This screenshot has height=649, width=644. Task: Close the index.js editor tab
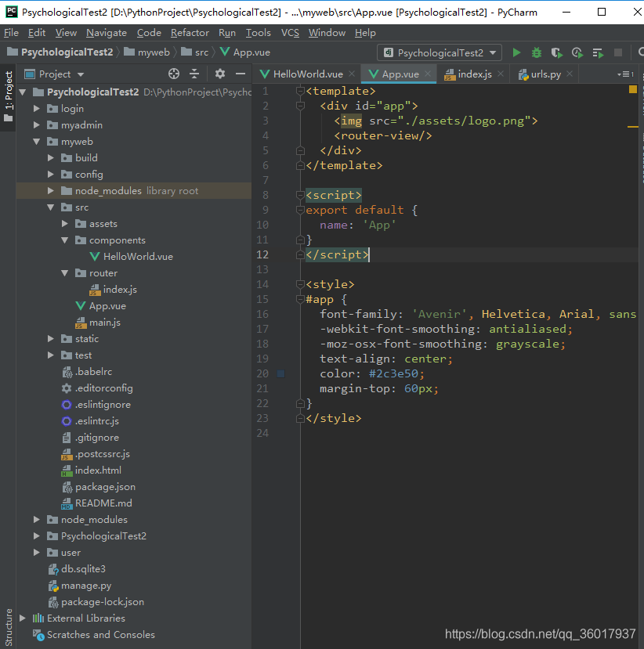click(501, 74)
